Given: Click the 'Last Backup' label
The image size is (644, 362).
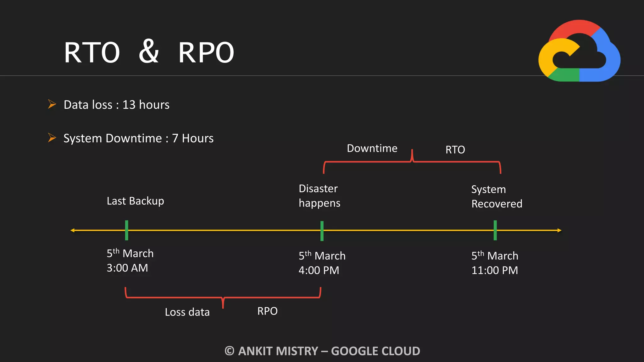Looking at the screenshot, I should (135, 201).
